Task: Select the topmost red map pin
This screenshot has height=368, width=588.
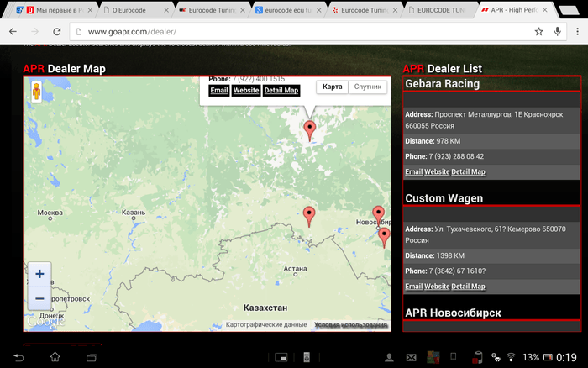Action: (309, 130)
